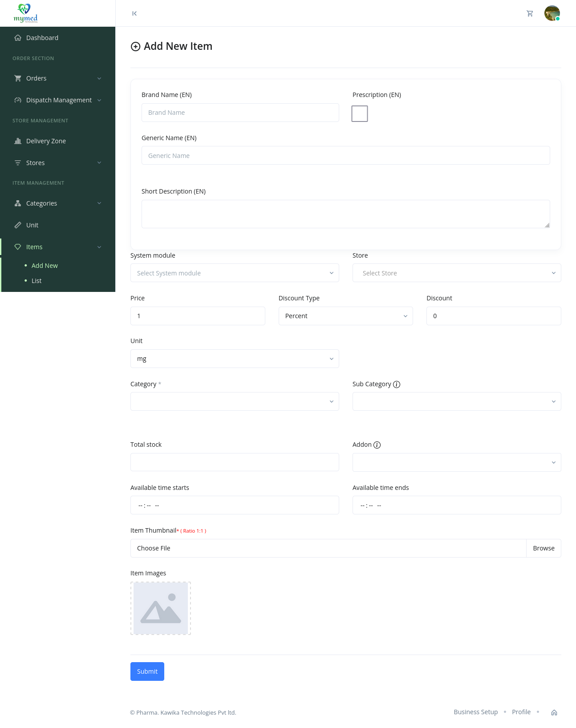
Task: Click the item images upload placeholder
Action: click(x=161, y=608)
